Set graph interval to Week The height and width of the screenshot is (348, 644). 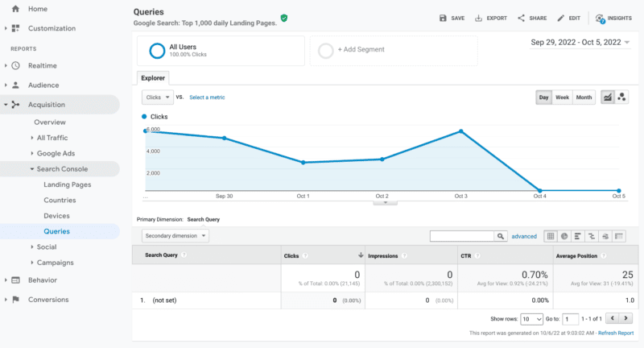562,97
